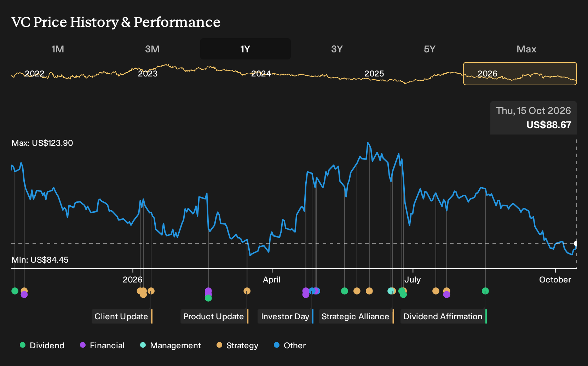
Task: Show the Max price history range
Action: [x=526, y=49]
